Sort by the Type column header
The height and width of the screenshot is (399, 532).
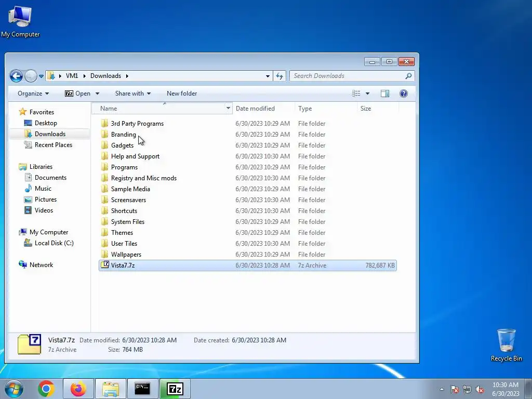pyautogui.click(x=326, y=109)
